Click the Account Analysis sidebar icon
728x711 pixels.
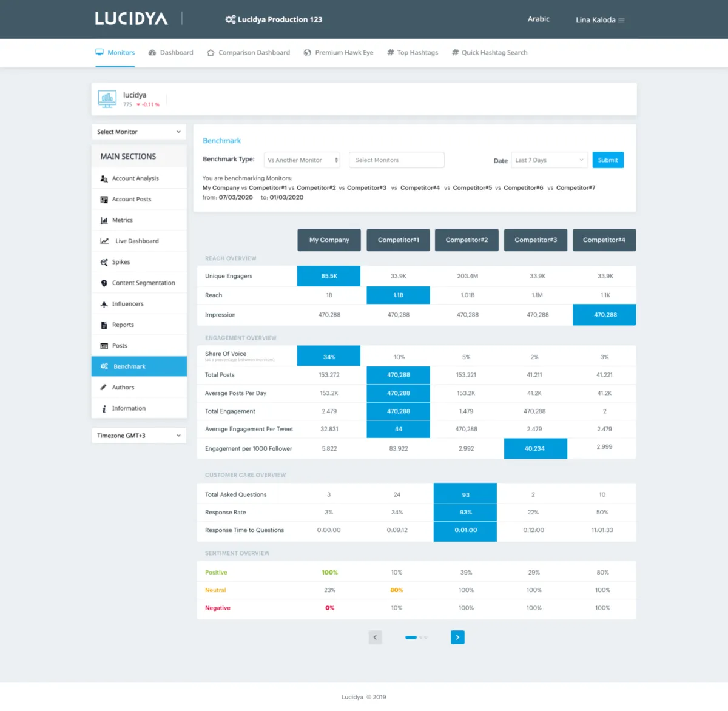(104, 178)
